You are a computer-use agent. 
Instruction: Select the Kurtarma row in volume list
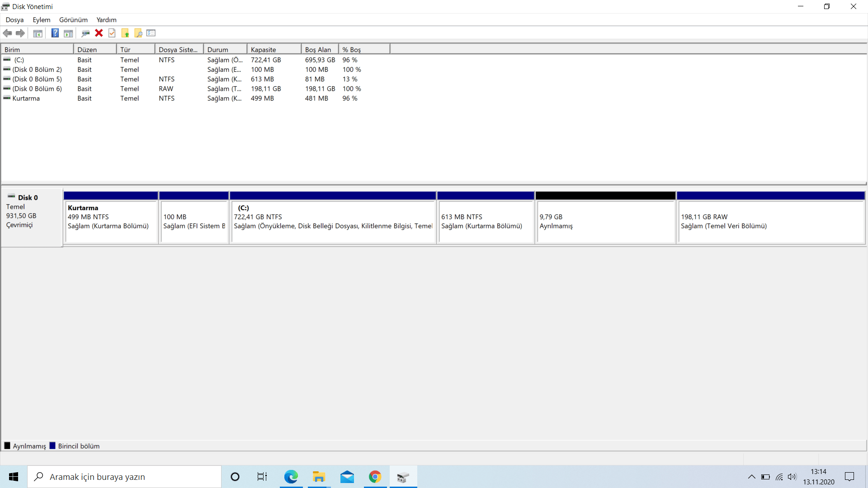pyautogui.click(x=26, y=99)
